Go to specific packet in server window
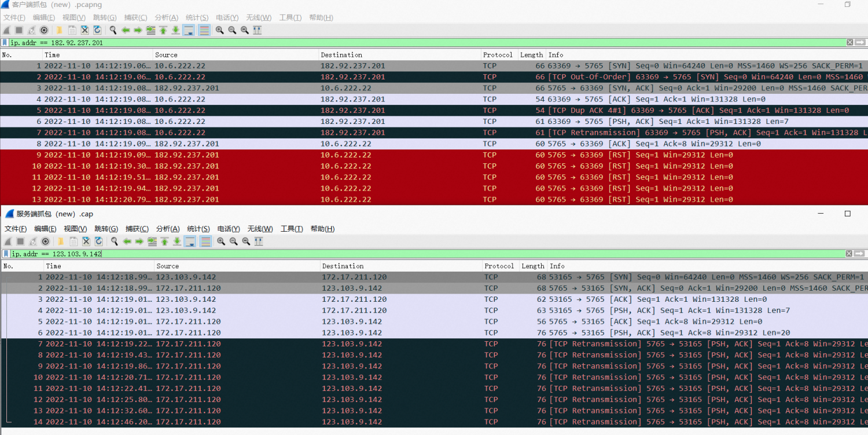Screen dimensions: 868x435 (x=152, y=242)
